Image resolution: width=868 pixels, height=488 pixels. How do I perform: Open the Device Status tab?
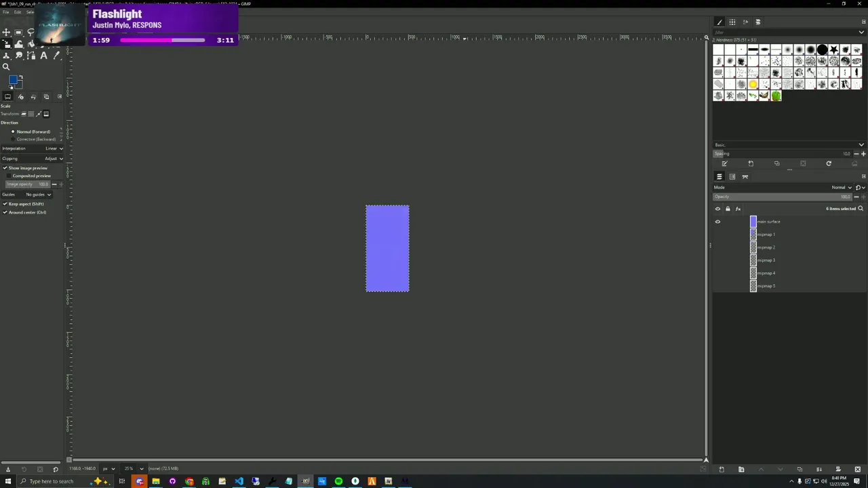[21, 96]
